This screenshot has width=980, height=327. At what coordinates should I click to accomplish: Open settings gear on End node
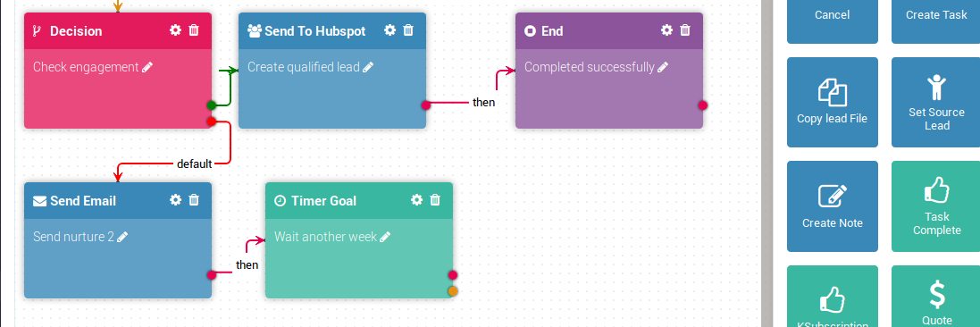[x=666, y=30]
